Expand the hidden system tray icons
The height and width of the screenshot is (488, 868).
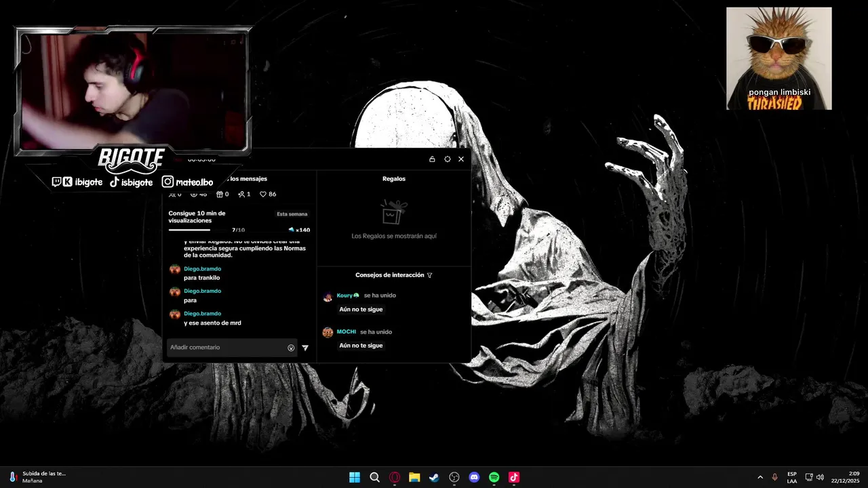coord(760,477)
